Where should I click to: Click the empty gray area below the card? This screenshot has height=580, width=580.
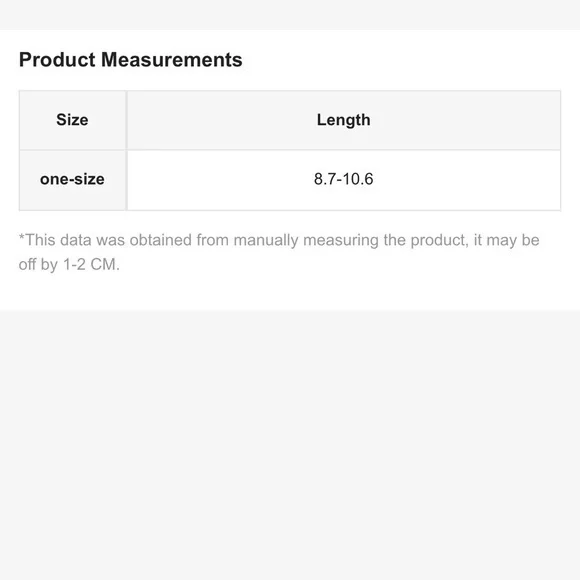290,445
